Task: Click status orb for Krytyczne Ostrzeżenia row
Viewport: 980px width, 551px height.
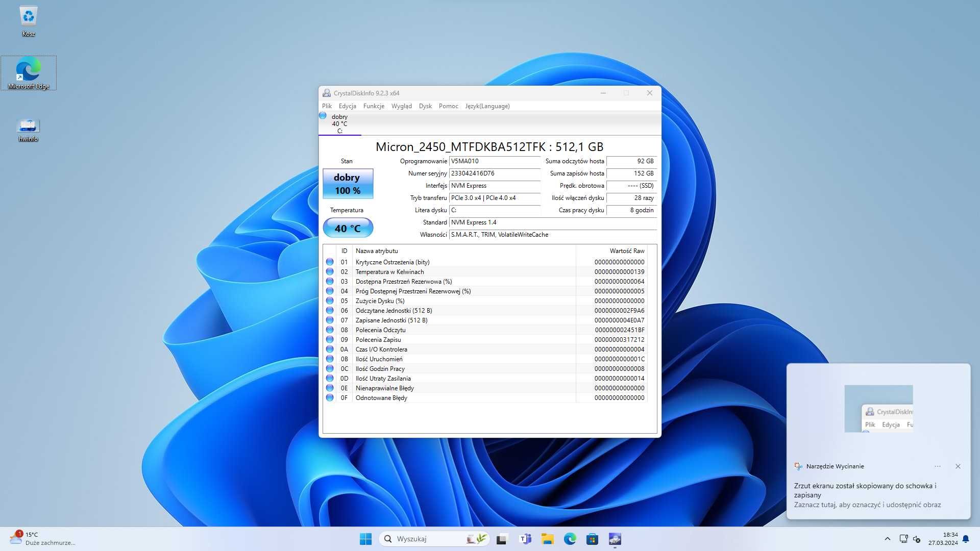Action: [330, 262]
